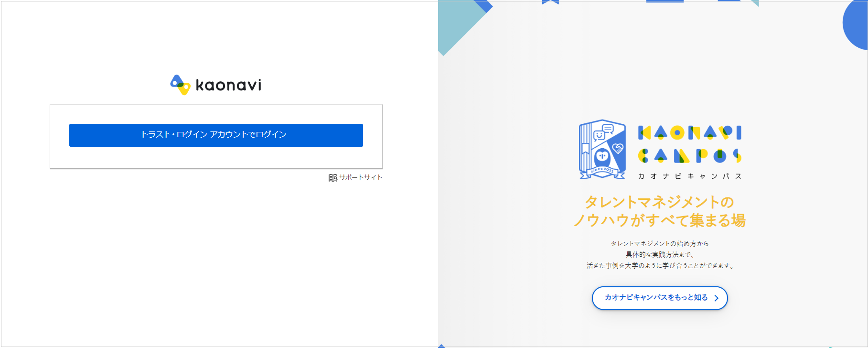Click the text タレントマネジメントの始め方から

660,244
